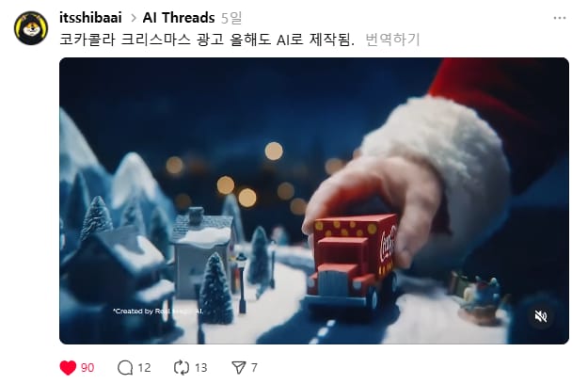Screen dimensions: 588x384
Task: Open comments with the speech bubble icon
Action: (x=125, y=367)
